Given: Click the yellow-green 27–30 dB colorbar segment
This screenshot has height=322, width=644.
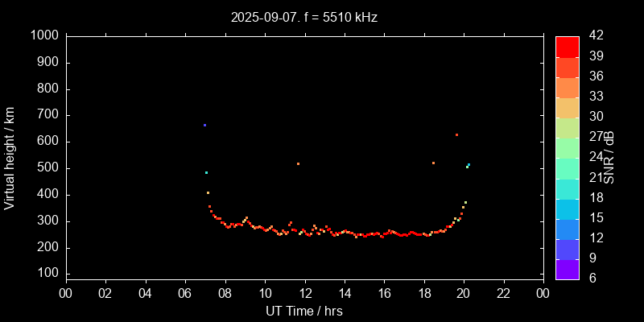Looking at the screenshot, I should click(567, 126).
